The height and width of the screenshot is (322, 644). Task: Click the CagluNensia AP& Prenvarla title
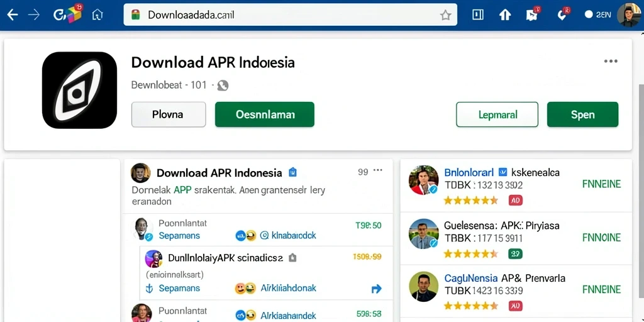[505, 279]
